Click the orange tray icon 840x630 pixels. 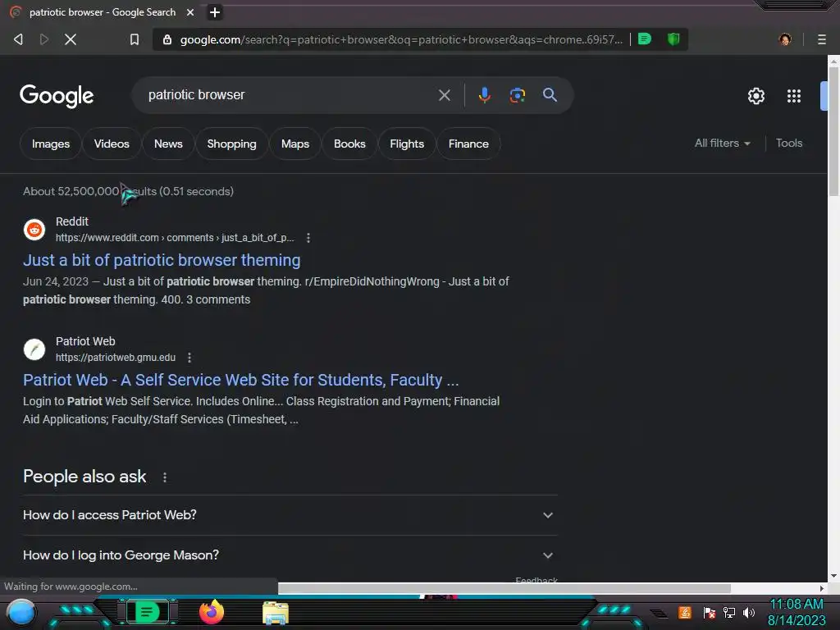coord(685,613)
